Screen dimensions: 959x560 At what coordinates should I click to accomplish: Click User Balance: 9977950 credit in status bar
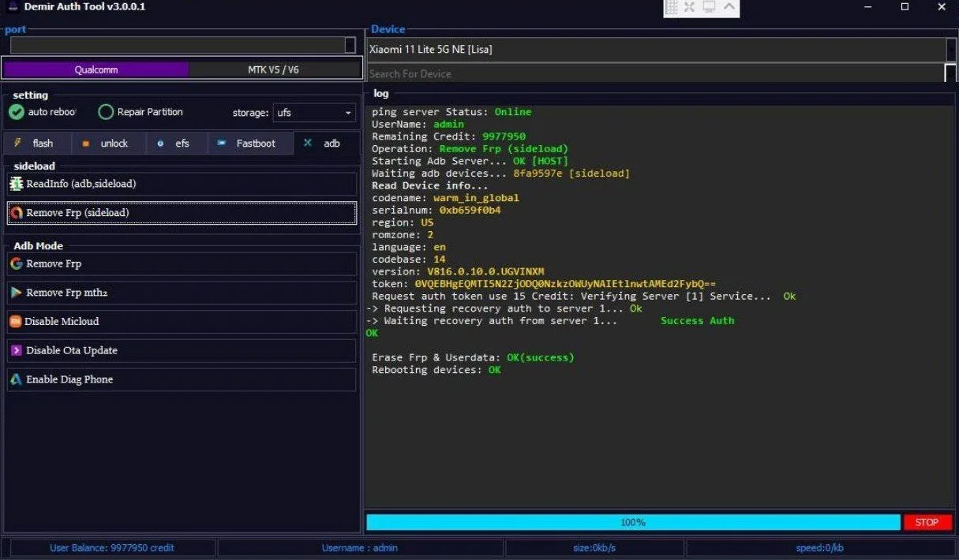click(112, 547)
